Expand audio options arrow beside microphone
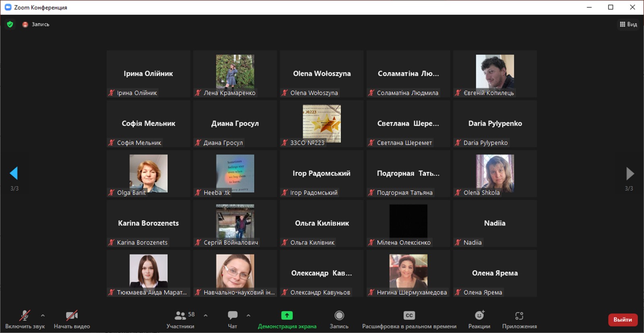 coord(43,315)
